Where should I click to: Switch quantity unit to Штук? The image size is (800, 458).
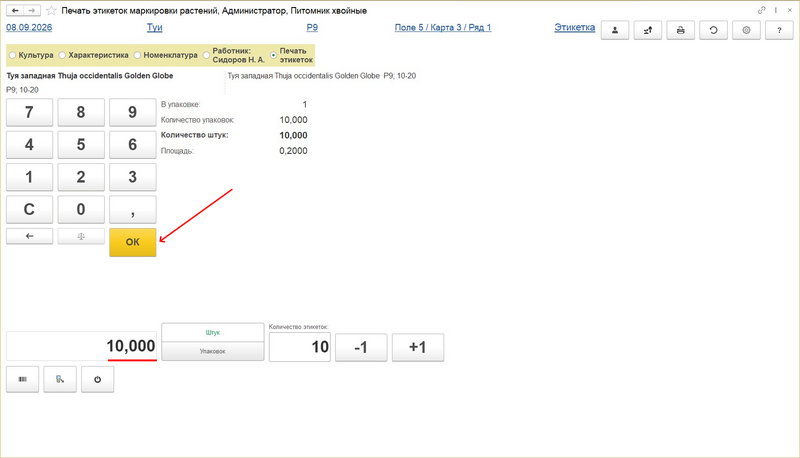click(213, 332)
